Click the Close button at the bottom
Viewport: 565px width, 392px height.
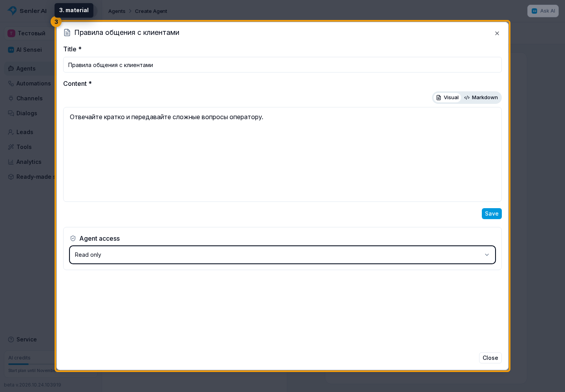point(490,358)
